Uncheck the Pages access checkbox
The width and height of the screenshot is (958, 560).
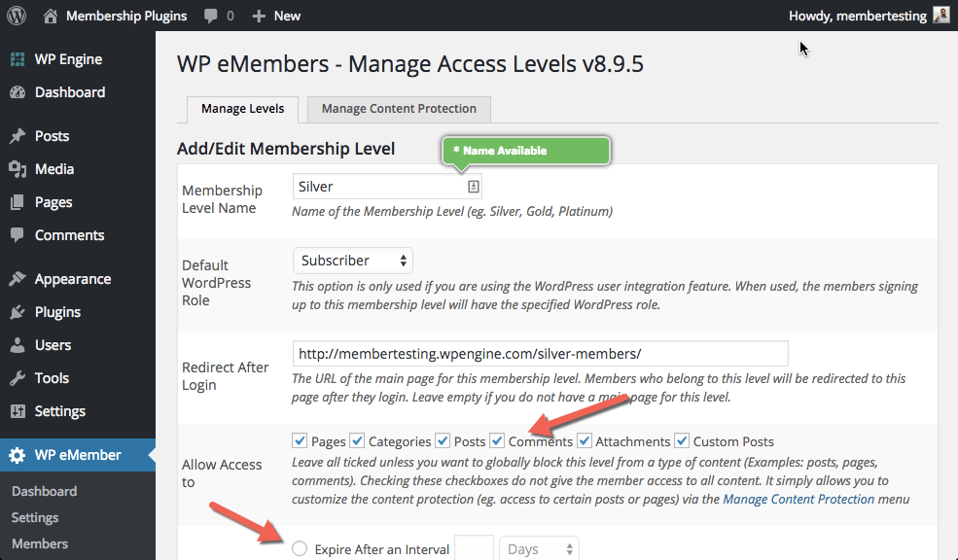(x=301, y=440)
